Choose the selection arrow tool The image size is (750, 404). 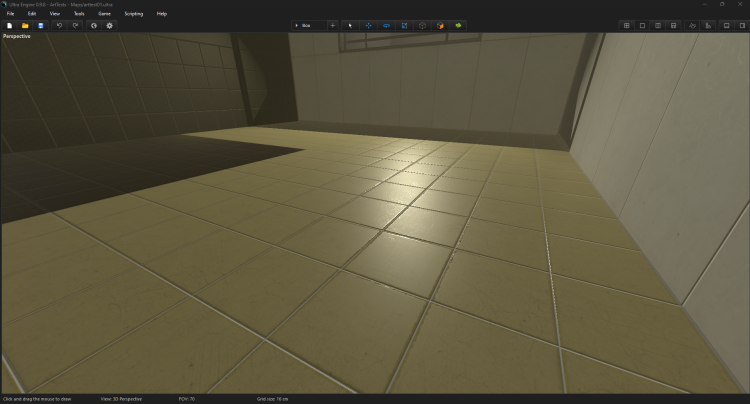point(350,25)
